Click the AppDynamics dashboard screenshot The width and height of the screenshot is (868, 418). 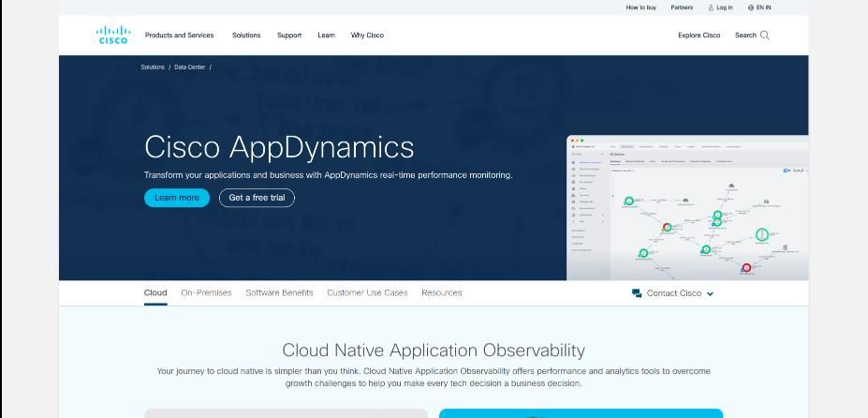tap(687, 208)
